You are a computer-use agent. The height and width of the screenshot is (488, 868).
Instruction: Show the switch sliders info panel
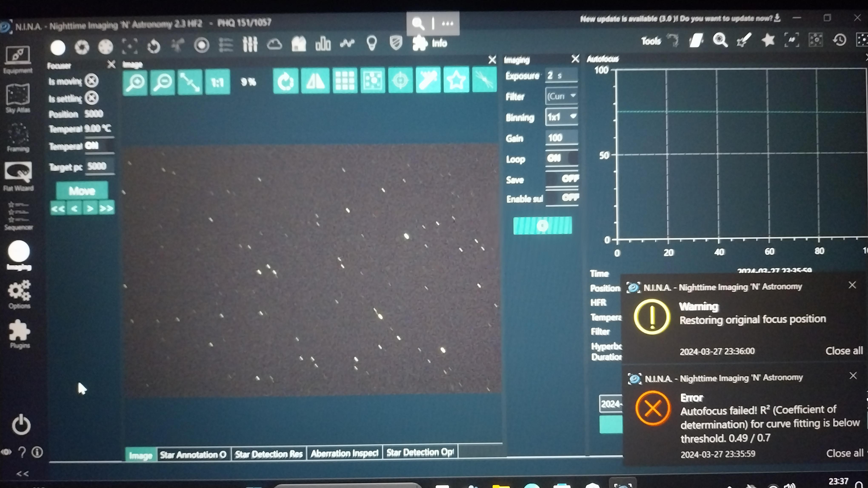pos(250,44)
